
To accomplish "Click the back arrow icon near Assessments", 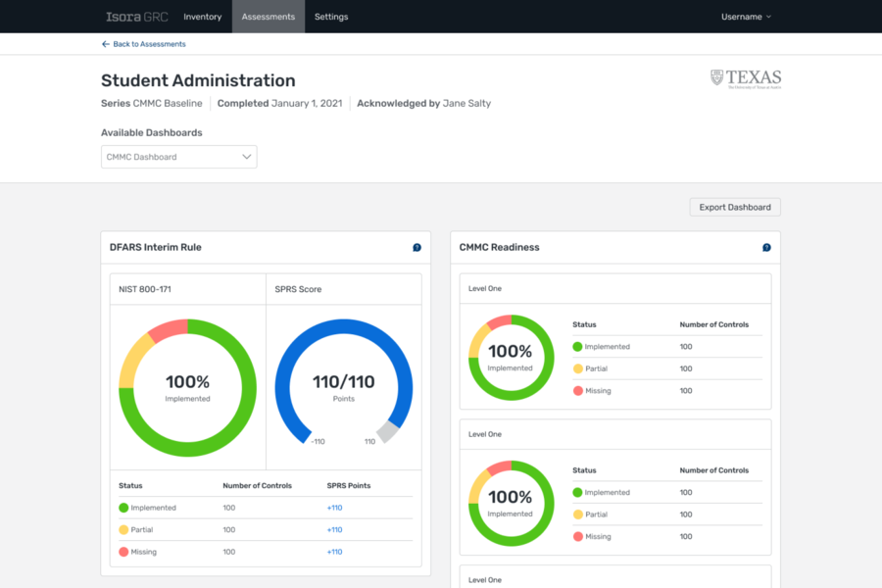I will click(x=105, y=44).
